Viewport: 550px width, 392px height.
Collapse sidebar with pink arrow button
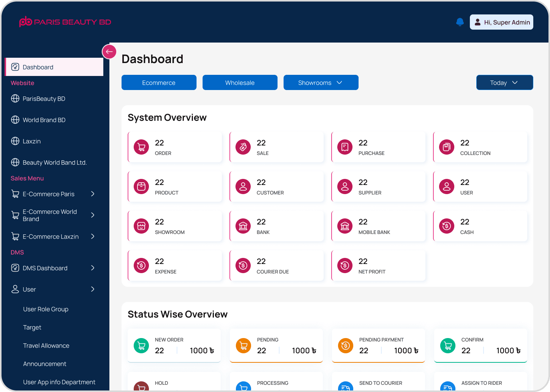(109, 52)
